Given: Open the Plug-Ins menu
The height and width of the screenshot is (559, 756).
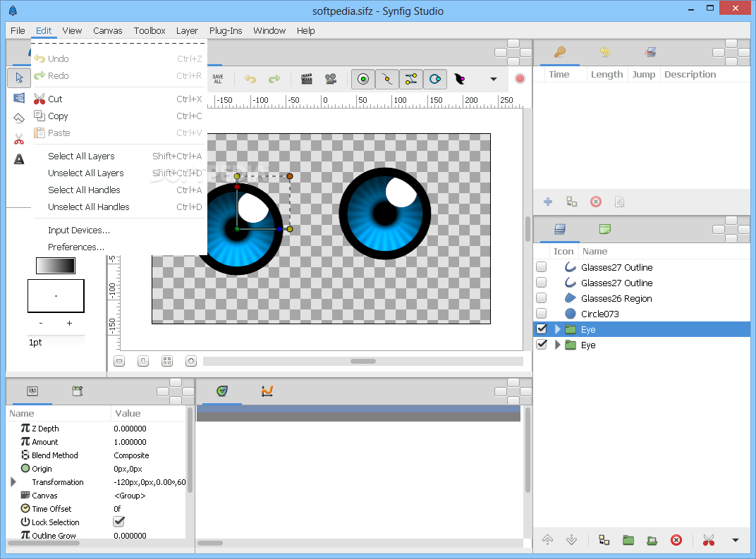Looking at the screenshot, I should point(226,30).
